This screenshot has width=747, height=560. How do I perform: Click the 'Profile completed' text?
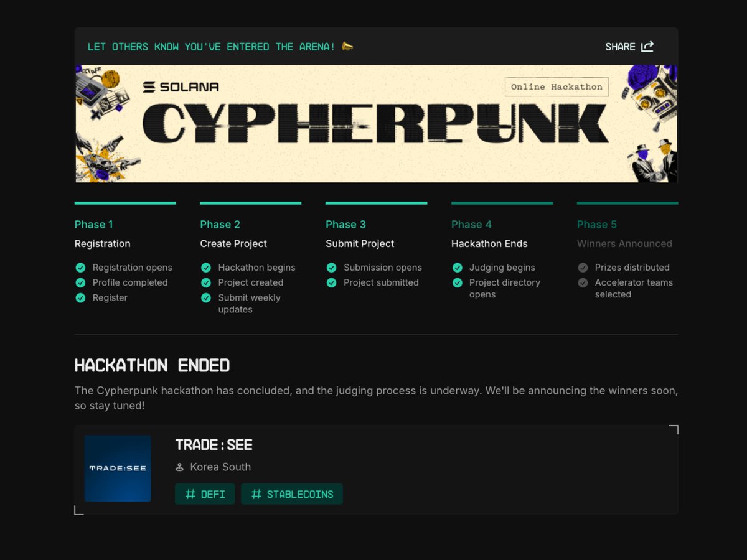coord(130,282)
